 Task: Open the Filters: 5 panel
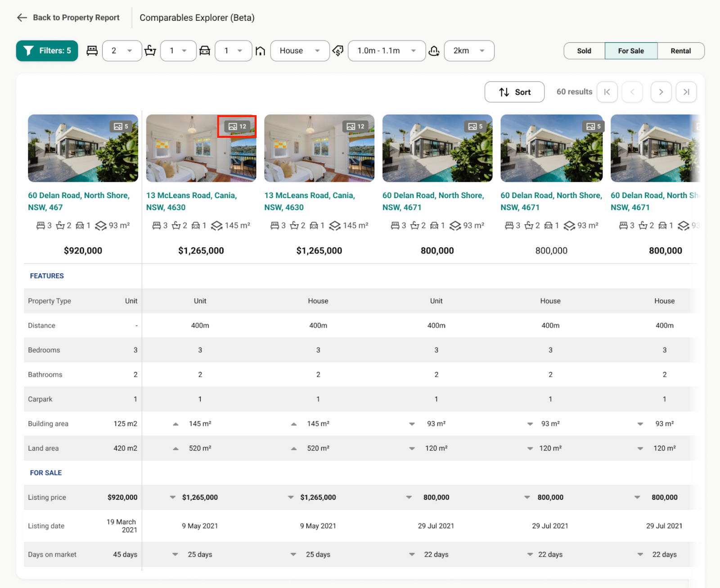coord(47,51)
